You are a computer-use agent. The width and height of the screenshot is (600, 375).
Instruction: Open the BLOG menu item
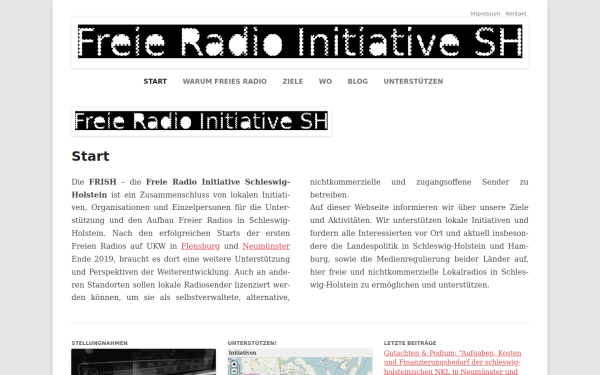357,82
